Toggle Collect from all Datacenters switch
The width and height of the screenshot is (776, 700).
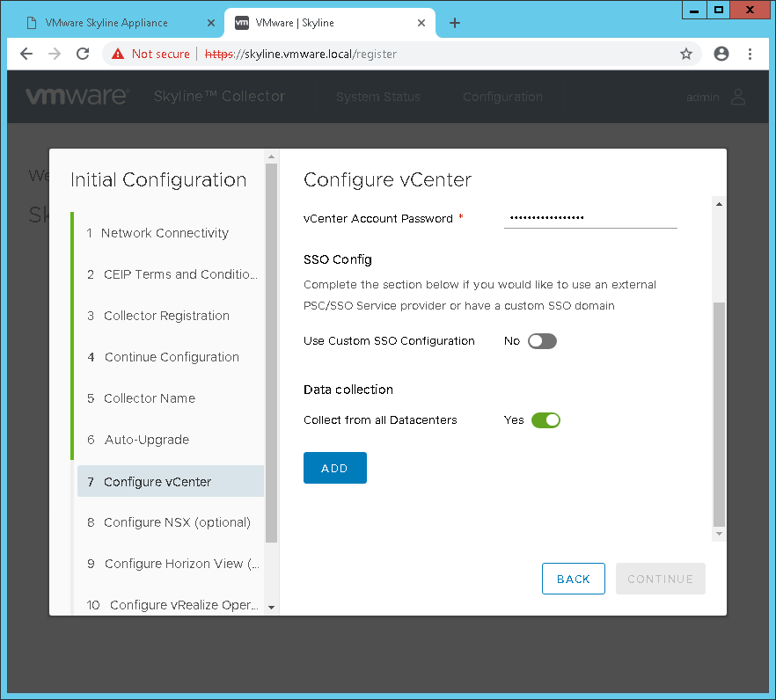tap(545, 420)
